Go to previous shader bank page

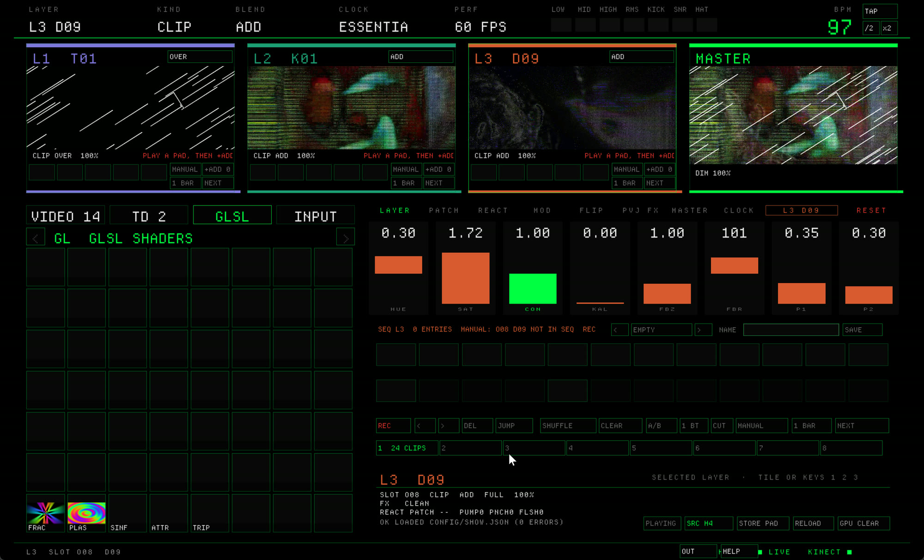(36, 237)
